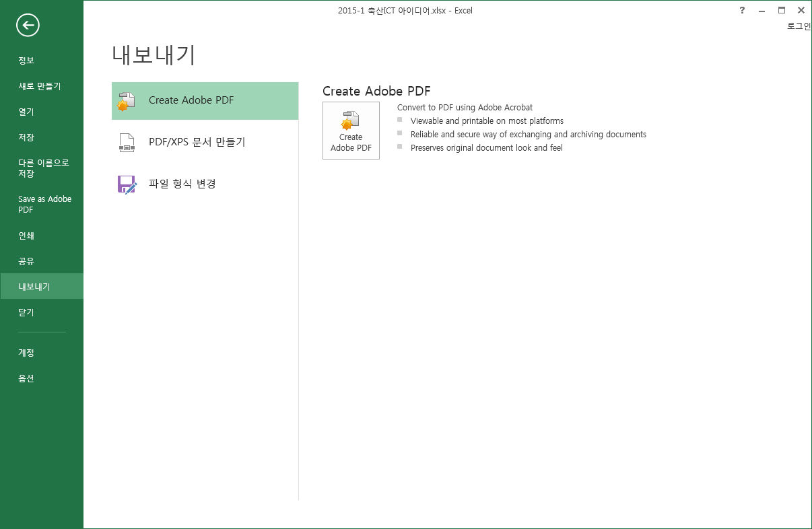Click the PDF/XPS document icon
The height and width of the screenshot is (529, 812).
[x=127, y=142]
